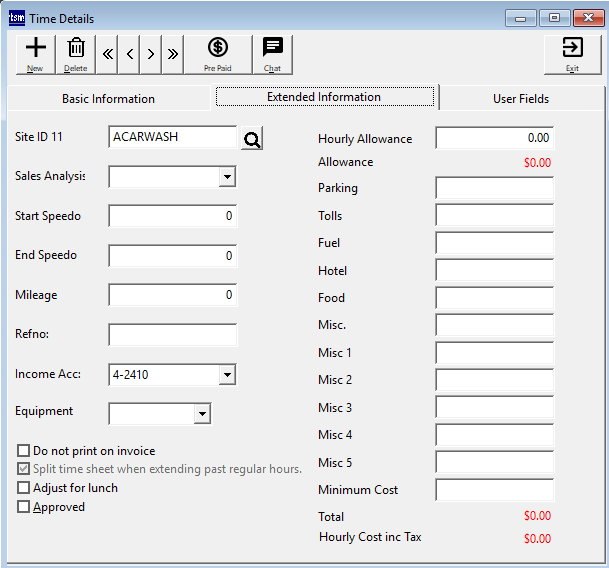Go to the first record arrow
This screenshot has width=609, height=568.
pyautogui.click(x=108, y=54)
